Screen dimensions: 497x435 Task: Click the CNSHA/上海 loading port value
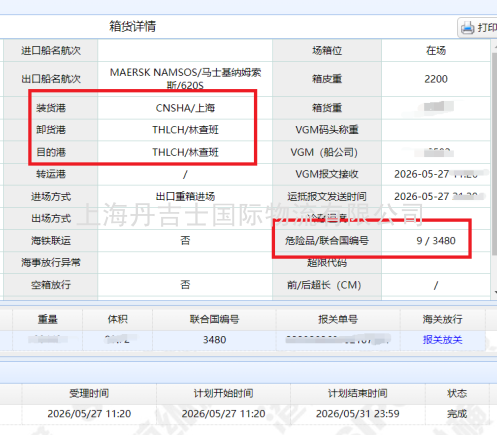185,108
